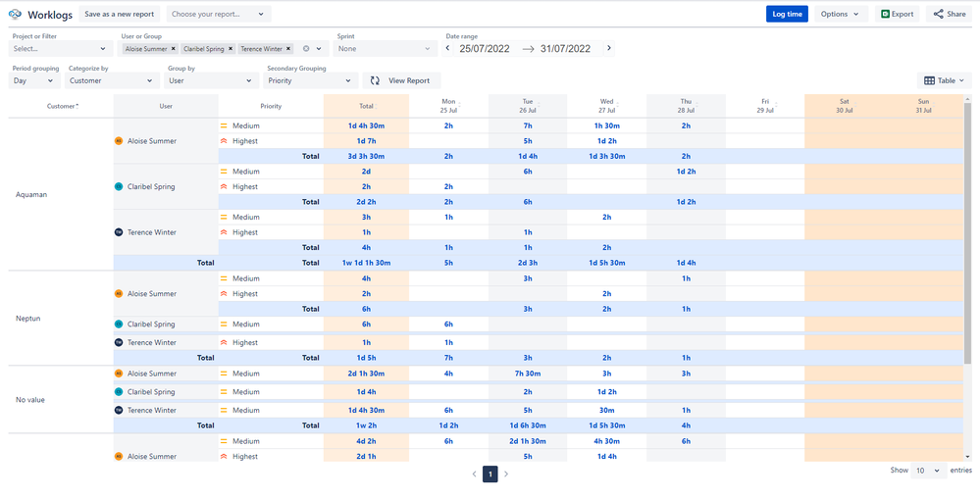Click the Worklogs cloud logo icon
Image resolution: width=980 pixels, height=499 pixels.
[x=15, y=14]
